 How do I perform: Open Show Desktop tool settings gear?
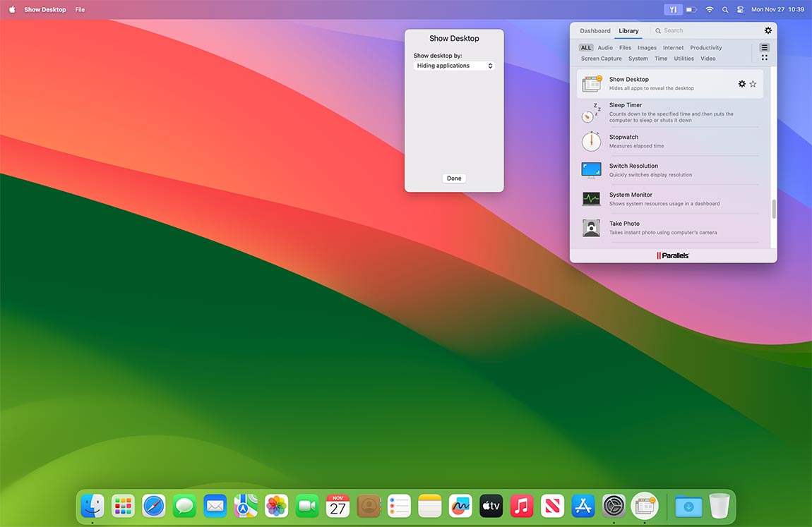[x=741, y=83]
